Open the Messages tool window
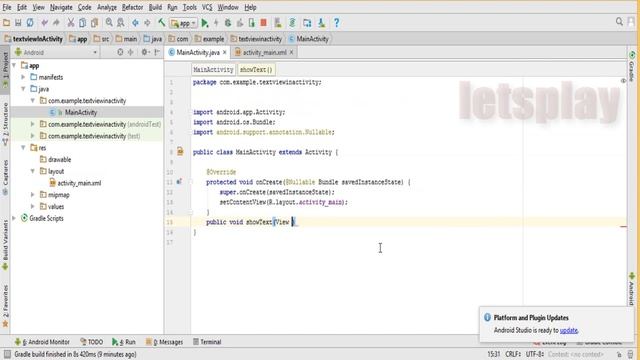Screen dimensions: 640x360 tap(164, 342)
